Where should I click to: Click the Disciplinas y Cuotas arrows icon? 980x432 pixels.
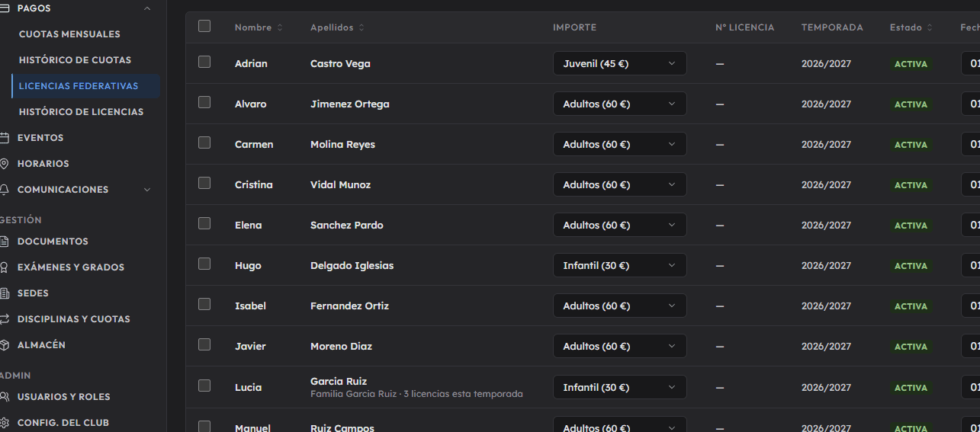[x=4, y=319]
